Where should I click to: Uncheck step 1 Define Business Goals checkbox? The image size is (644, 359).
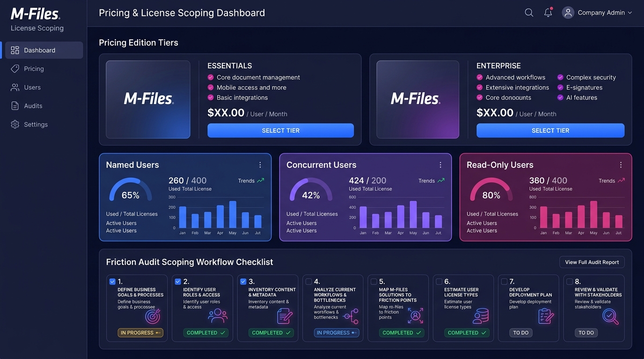point(112,281)
